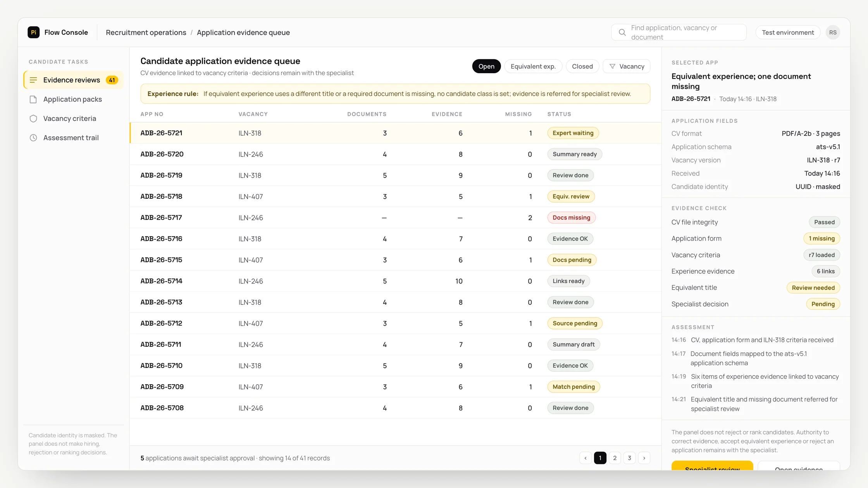Click the Assessment trail clock icon
The image size is (868, 488).
tap(33, 138)
